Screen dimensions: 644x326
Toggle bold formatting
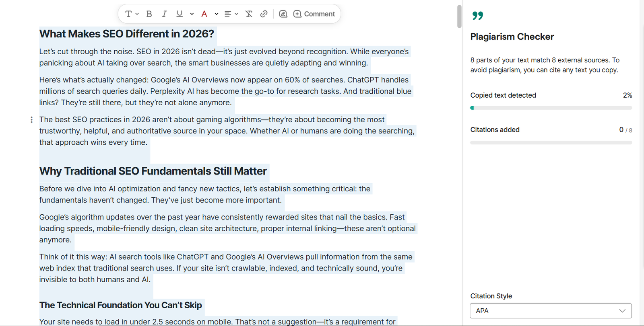pos(149,14)
